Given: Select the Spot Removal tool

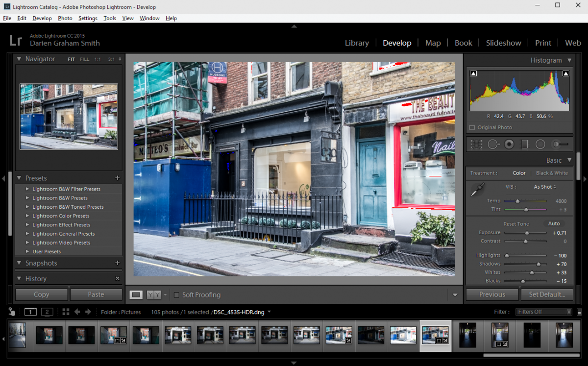Looking at the screenshot, I should [x=493, y=144].
